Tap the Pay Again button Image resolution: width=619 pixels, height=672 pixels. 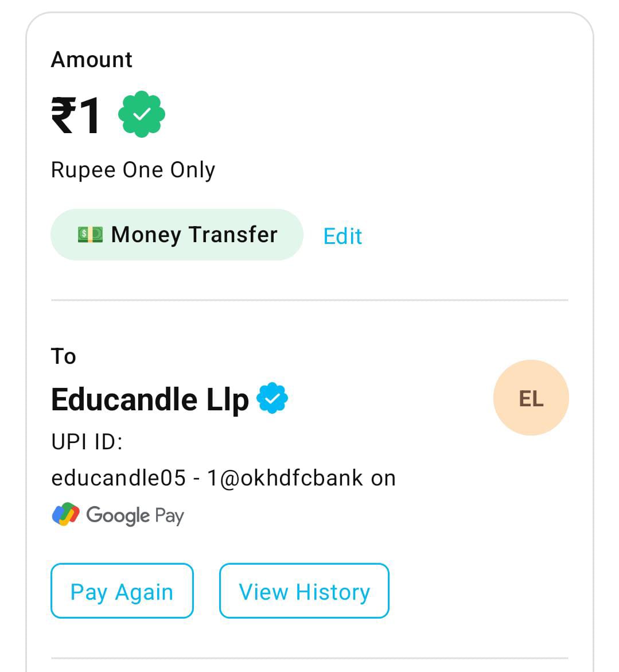coord(122,591)
